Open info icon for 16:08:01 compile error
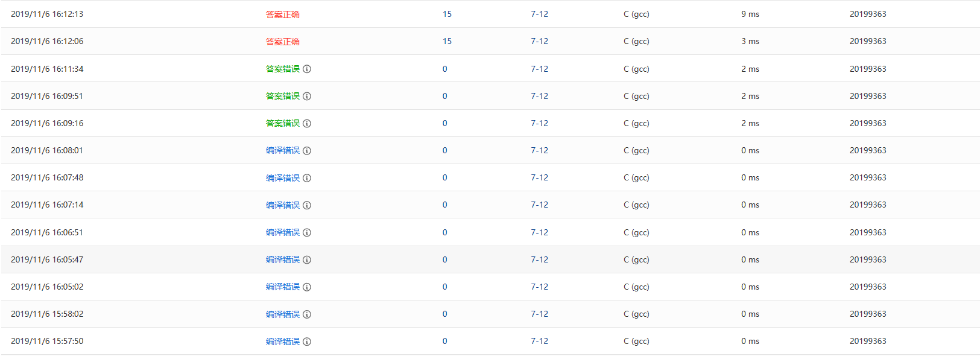The height and width of the screenshot is (356, 980). pos(307,150)
